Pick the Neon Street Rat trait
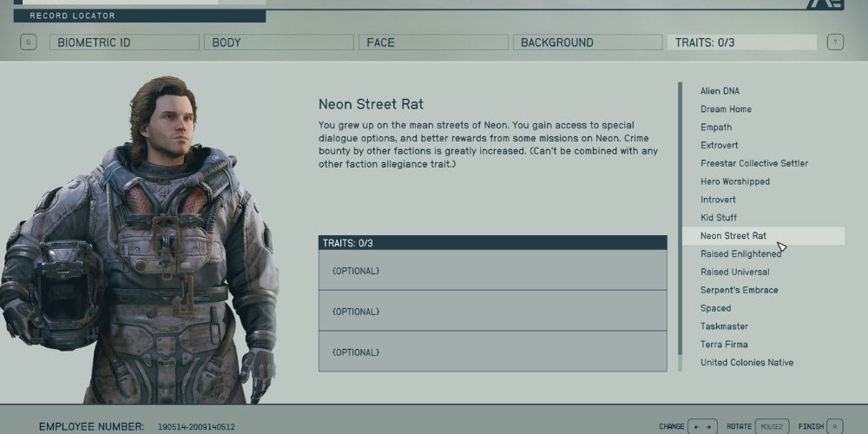This screenshot has height=434, width=868. click(733, 236)
